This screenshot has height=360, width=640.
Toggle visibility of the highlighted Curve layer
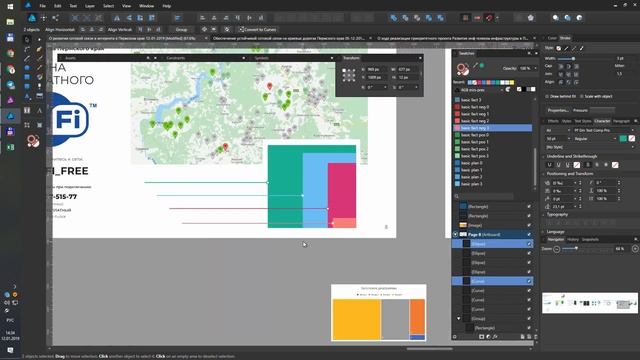(529, 281)
